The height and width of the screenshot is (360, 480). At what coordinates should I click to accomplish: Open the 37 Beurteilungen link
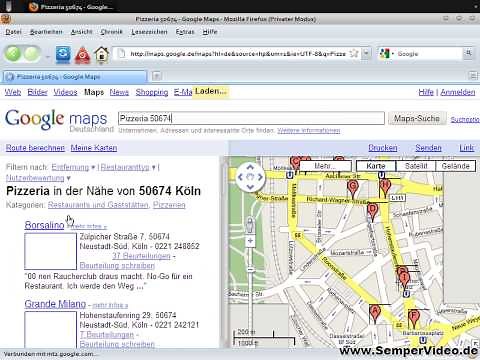click(141, 256)
